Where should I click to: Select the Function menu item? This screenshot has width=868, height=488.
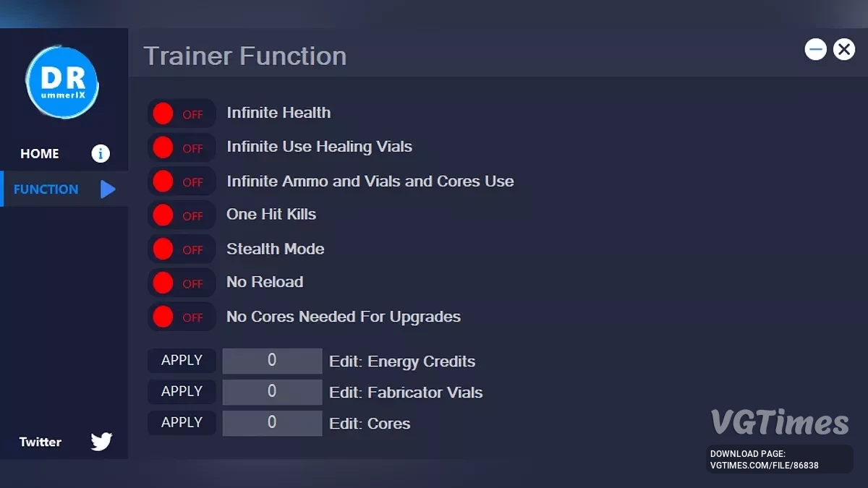[x=46, y=189]
